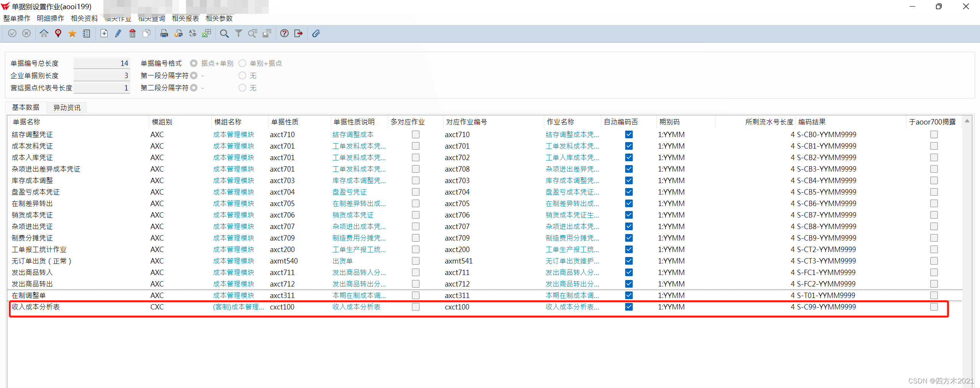Click the home icon in the toolbar
The image size is (980, 388).
44,33
